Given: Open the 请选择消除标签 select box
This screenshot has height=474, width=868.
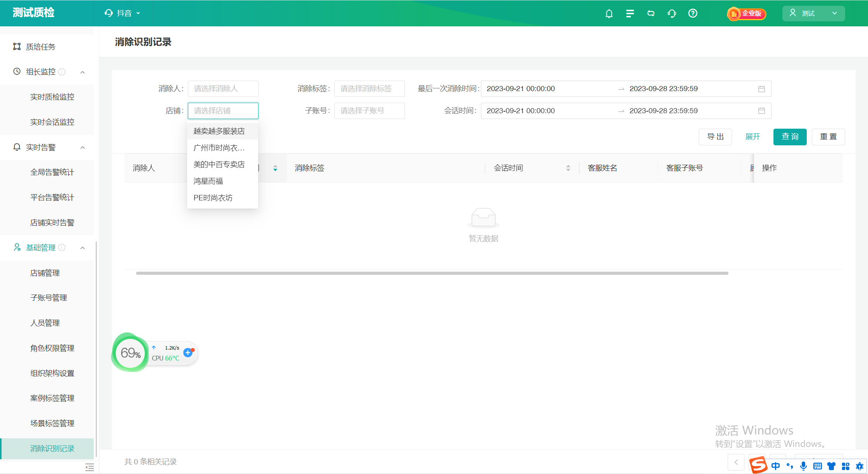Looking at the screenshot, I should [370, 89].
